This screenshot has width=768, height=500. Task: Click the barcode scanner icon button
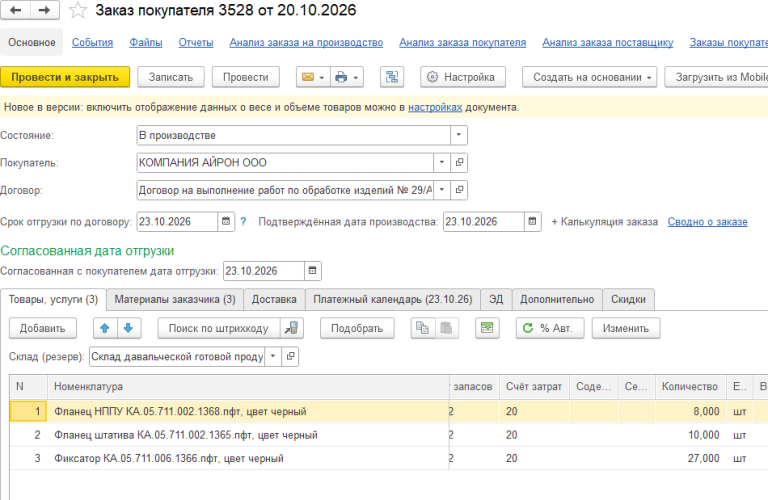pos(291,328)
